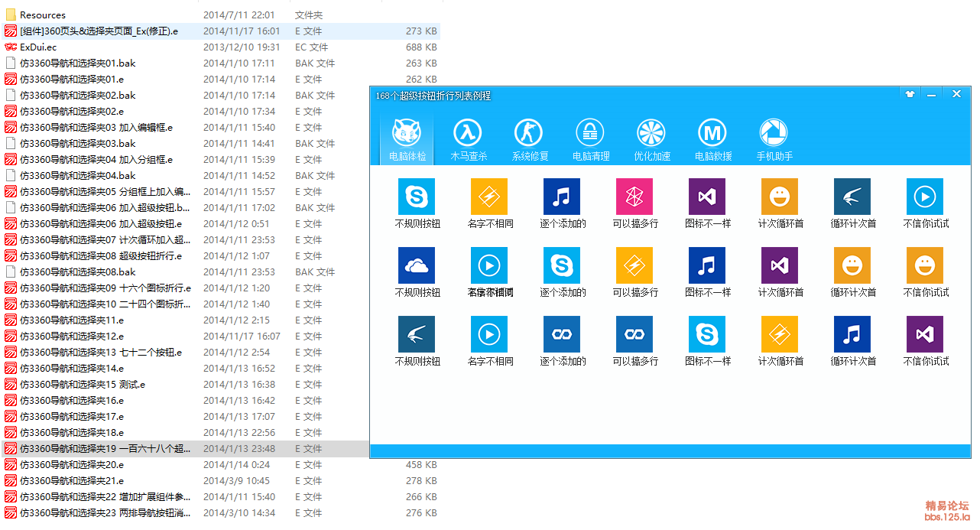
Task: Select the music note icon labeled 逐个添加的
Action: tap(562, 197)
